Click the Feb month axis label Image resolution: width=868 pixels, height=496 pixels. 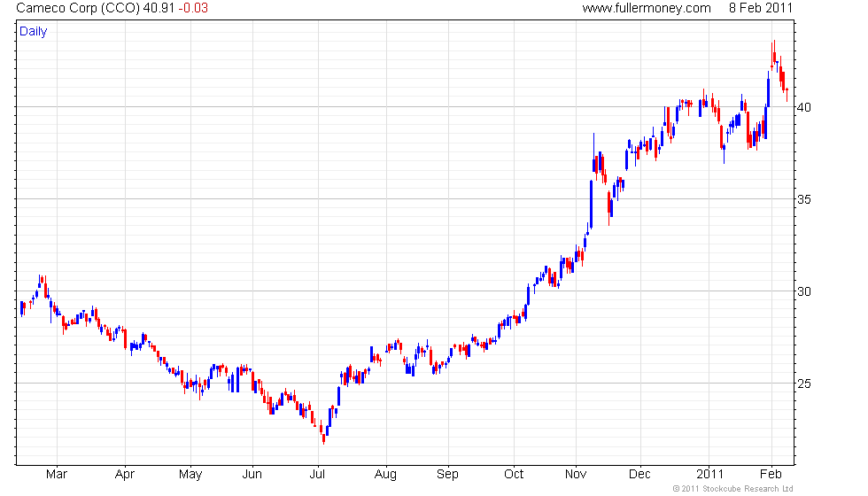coord(771,474)
